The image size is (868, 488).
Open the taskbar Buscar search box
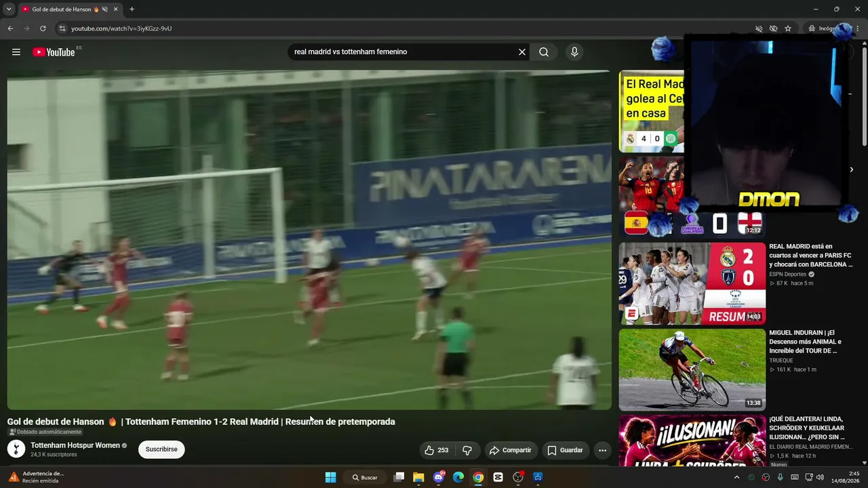click(x=365, y=477)
